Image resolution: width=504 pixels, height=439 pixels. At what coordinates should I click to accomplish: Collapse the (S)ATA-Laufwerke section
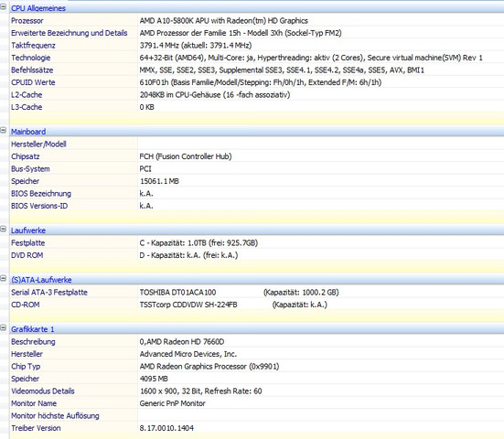coord(4,279)
